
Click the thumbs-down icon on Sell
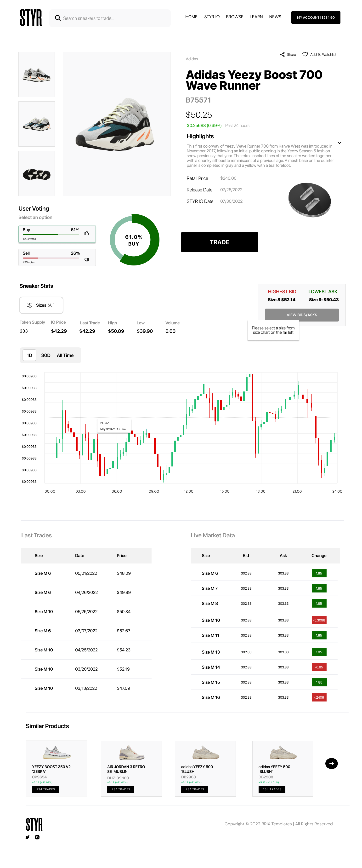86,260
